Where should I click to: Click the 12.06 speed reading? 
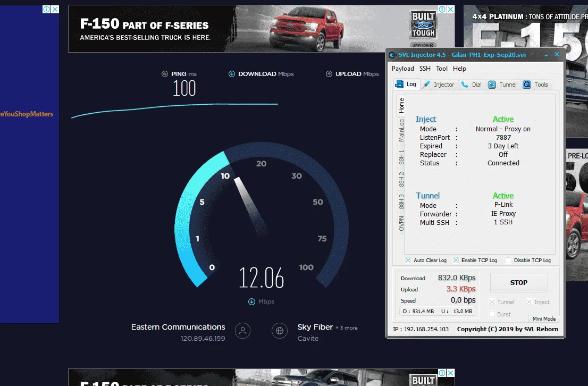262,278
